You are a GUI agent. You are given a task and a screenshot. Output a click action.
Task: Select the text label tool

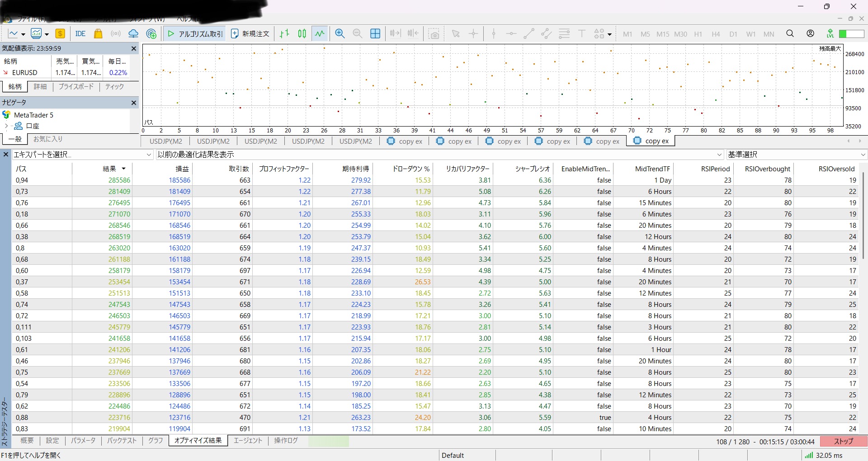pyautogui.click(x=582, y=33)
